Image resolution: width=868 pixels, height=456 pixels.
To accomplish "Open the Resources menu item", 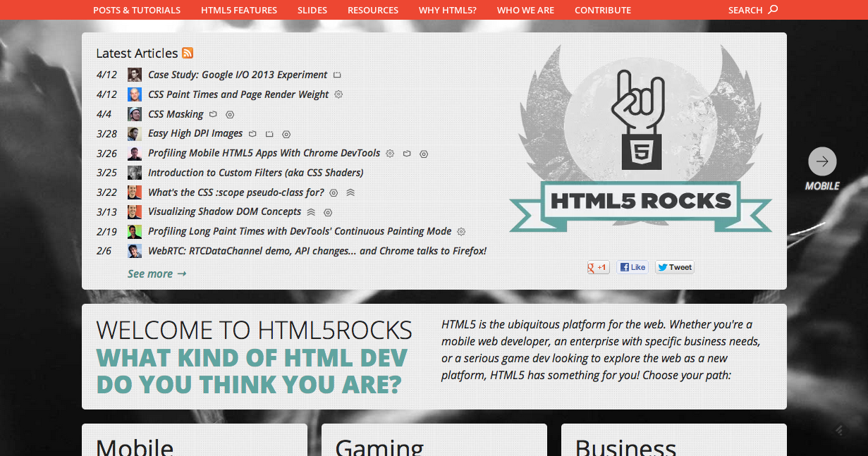I will 373,10.
